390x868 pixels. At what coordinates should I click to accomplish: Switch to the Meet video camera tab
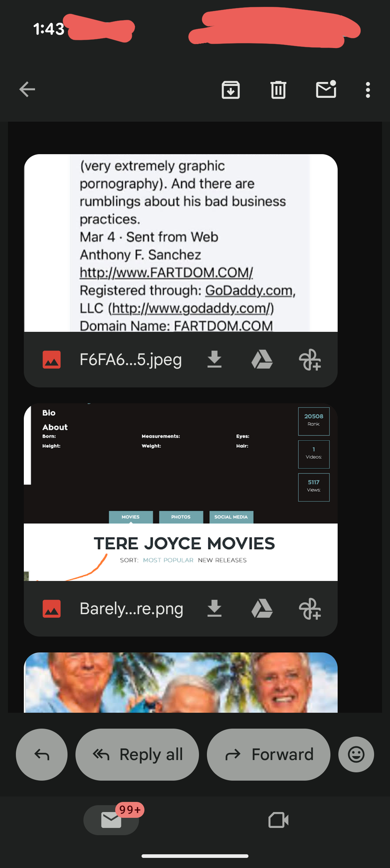coord(278,820)
